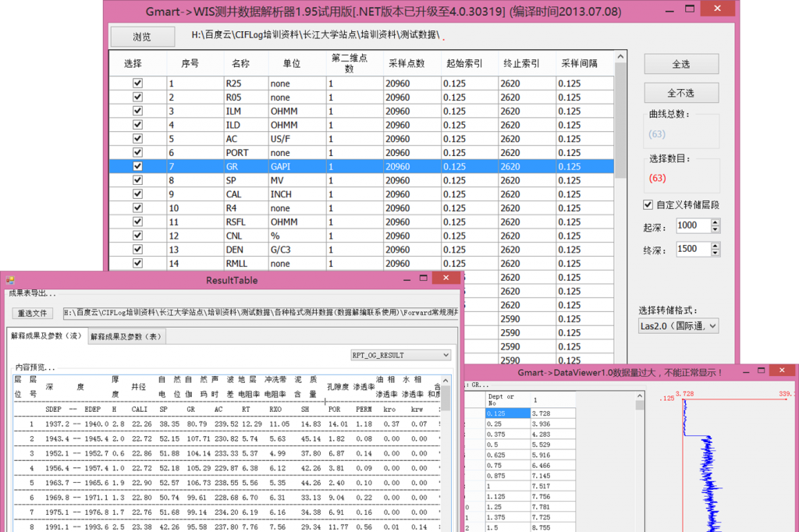The height and width of the screenshot is (532, 799).
Task: Decrease 起深 start depth with down arrow
Action: pyautogui.click(x=716, y=229)
